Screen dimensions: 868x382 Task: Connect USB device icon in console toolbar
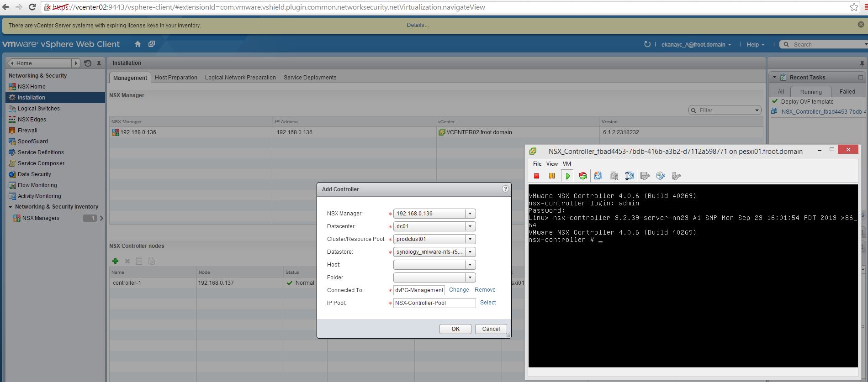pos(676,176)
